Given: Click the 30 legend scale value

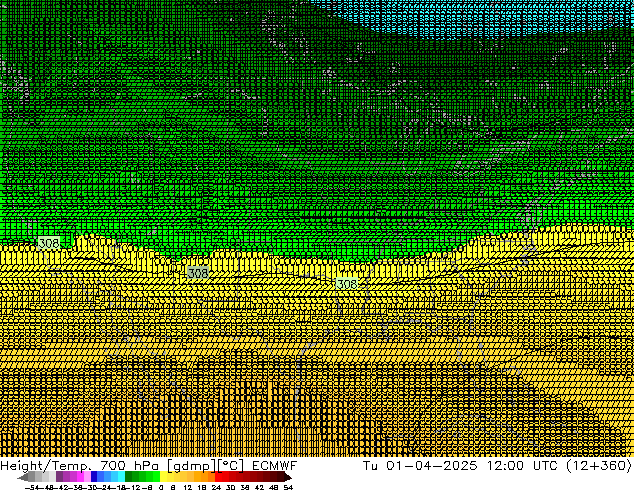Looking at the screenshot, I should pyautogui.click(x=230, y=487).
